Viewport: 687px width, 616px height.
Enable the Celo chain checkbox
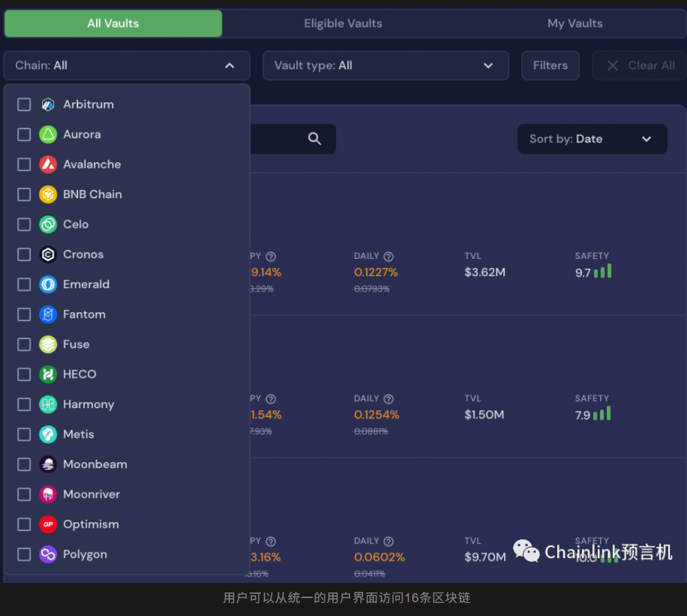24,224
